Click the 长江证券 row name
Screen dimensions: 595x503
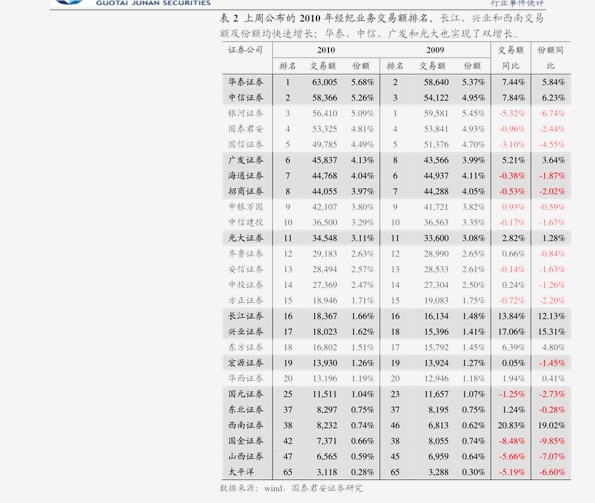(x=246, y=316)
